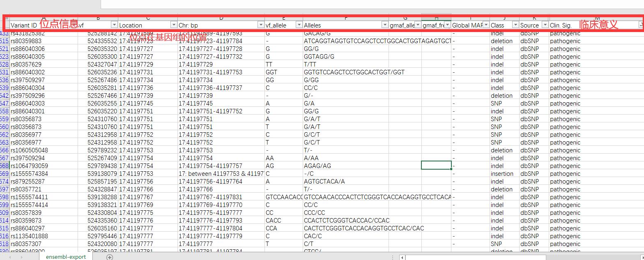Screen dimensions: 644x260
Task: Select the cell reading 17: between 41197753
Action: click(x=221, y=174)
